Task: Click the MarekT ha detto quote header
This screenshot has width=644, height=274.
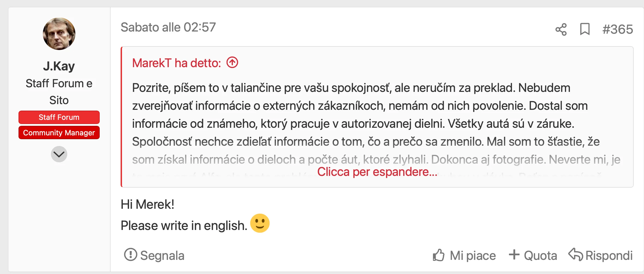Action: click(x=176, y=63)
